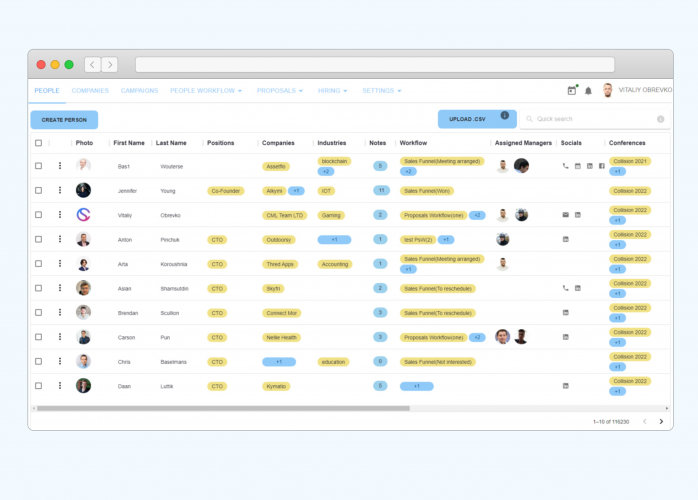The height and width of the screenshot is (500, 698).
Task: Open the notifications bell
Action: pyautogui.click(x=588, y=91)
